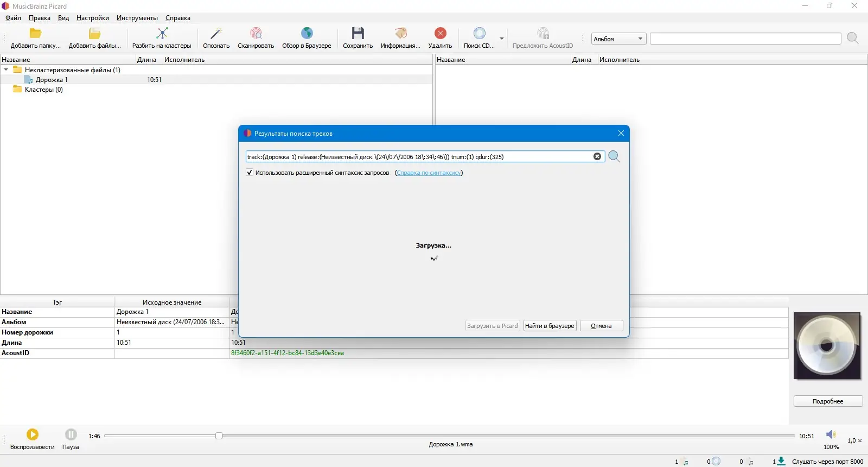Click the Cluster (Разбить на кластеры) icon
This screenshot has height=467, width=868.
tap(162, 34)
